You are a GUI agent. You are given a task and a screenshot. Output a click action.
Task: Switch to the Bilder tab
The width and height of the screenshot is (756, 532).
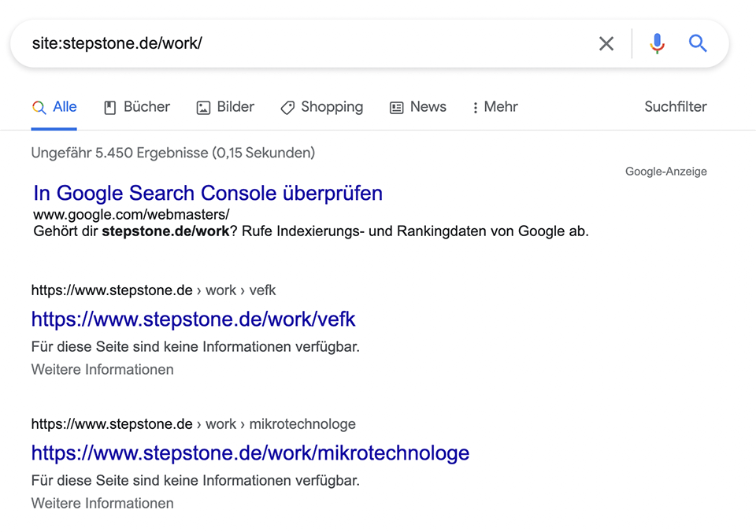225,107
